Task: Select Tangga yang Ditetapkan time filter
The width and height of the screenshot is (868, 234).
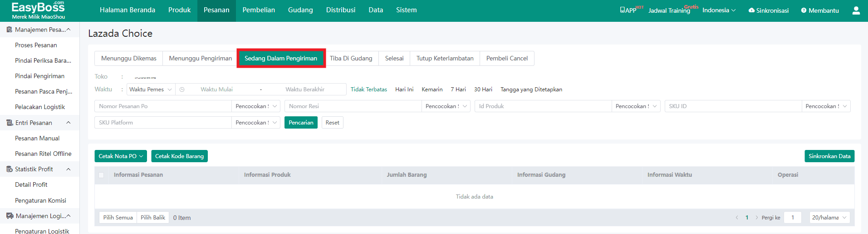Action: click(x=531, y=90)
